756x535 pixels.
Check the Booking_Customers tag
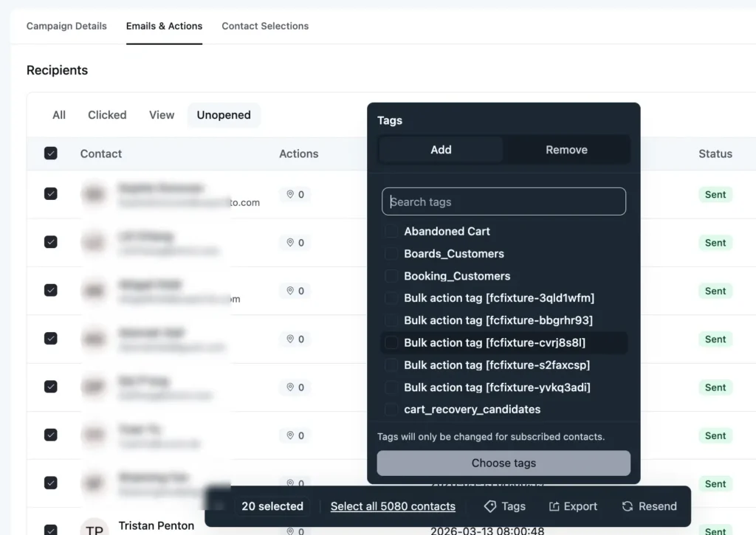391,276
